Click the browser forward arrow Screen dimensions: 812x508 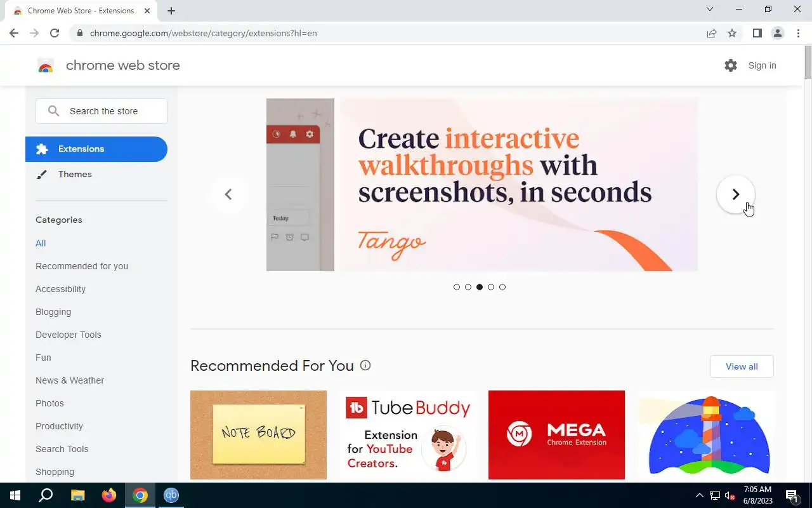[34, 33]
